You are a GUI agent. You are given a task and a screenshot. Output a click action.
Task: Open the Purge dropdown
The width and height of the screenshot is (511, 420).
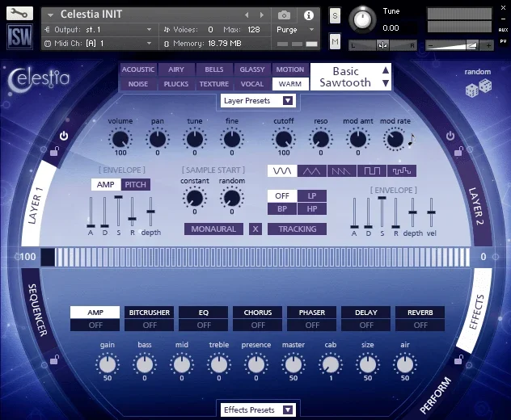295,30
